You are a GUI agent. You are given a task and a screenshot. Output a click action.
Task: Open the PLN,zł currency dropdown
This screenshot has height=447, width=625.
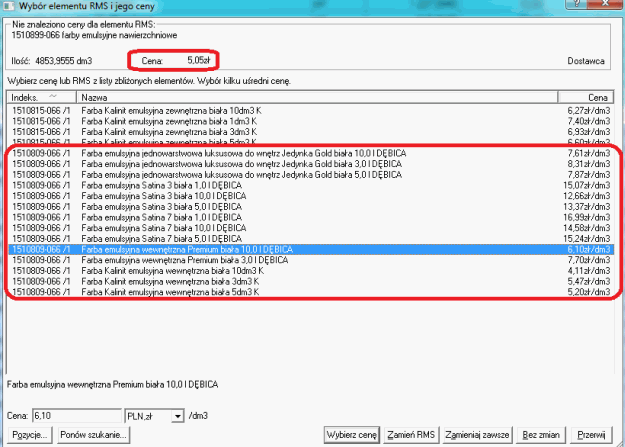[178, 413]
